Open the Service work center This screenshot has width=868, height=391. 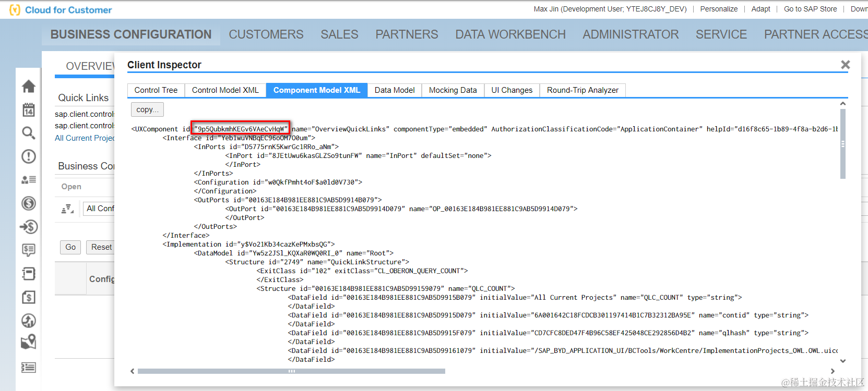[721, 34]
